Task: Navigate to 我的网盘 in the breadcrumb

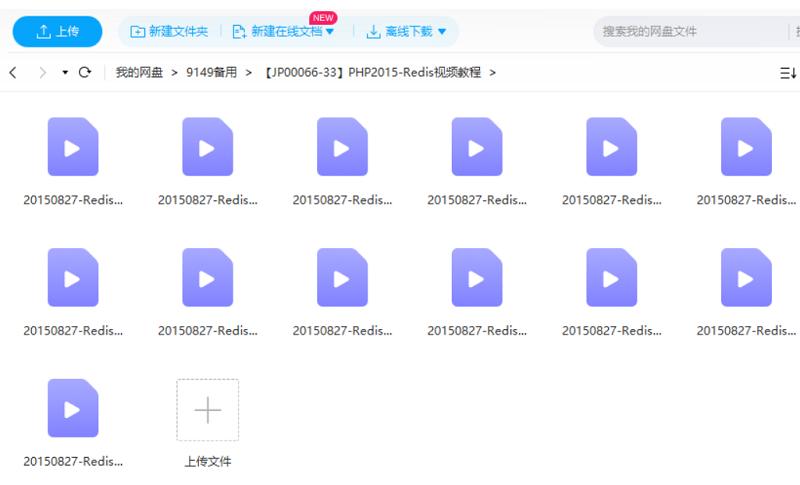Action: 138,73
